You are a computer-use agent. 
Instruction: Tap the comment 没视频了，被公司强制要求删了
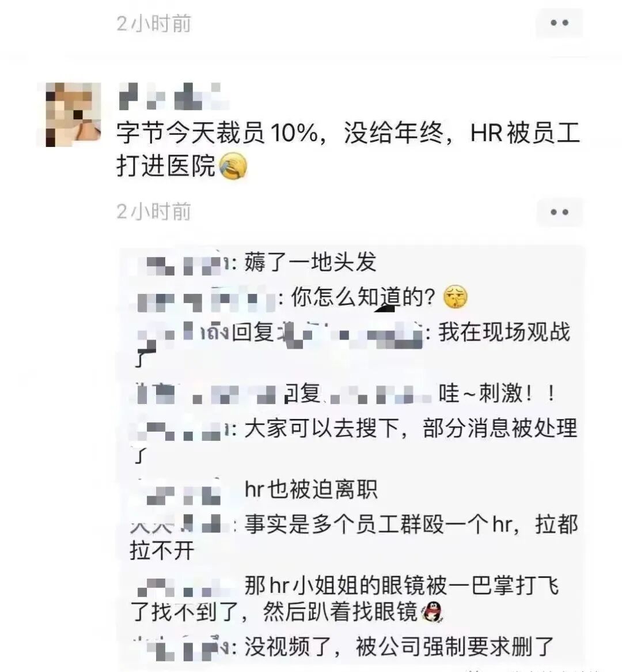(x=399, y=647)
